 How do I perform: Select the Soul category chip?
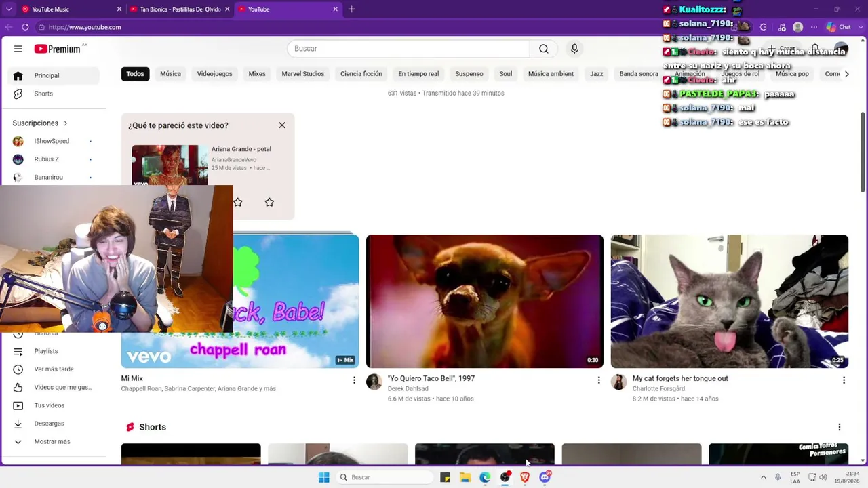coord(506,74)
